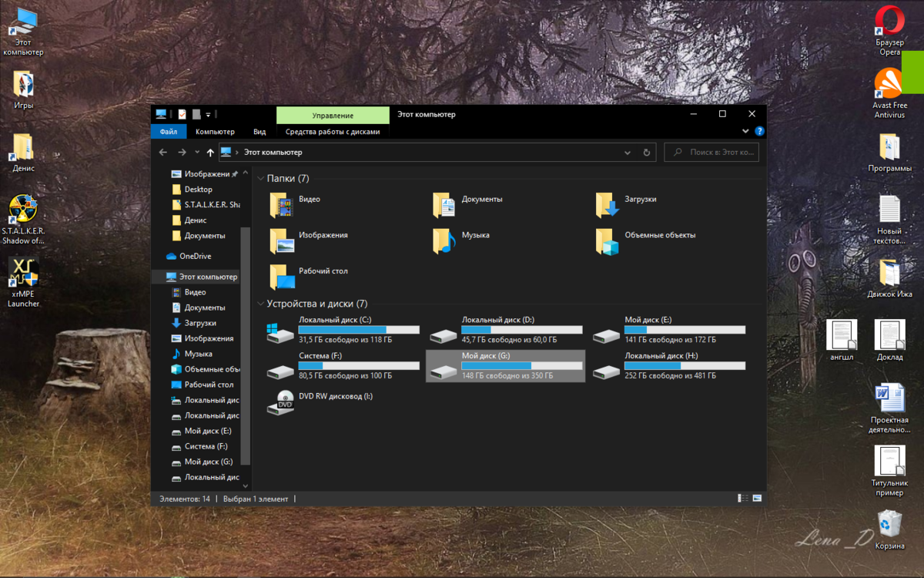Screen dimensions: 924x578
Task: Click the search field Поиск в: Этот ко...
Action: point(711,153)
